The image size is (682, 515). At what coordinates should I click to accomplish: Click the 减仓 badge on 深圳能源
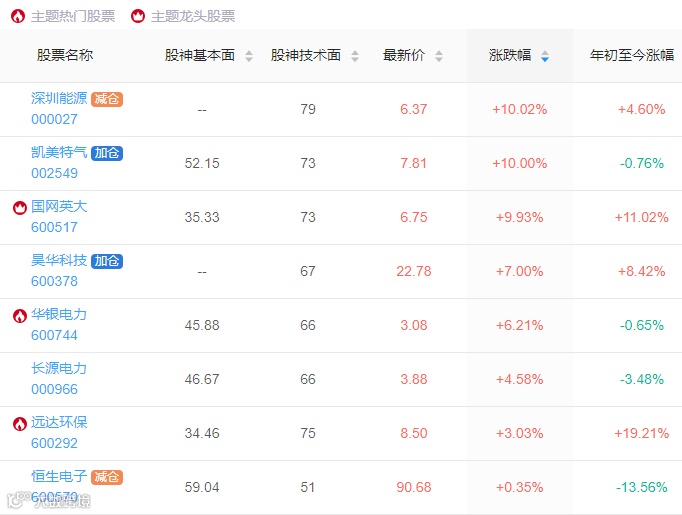tap(107, 99)
